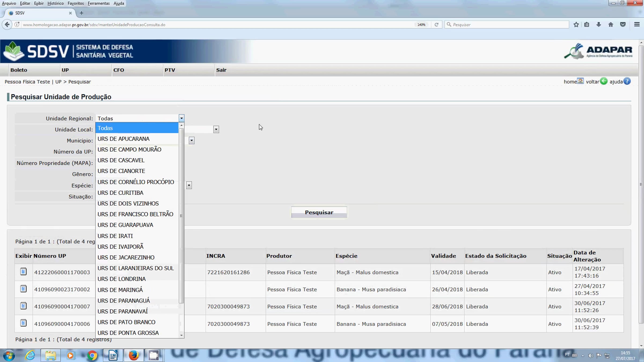This screenshot has width=644, height=362.
Task: Open the Histórico browser menu
Action: tap(56, 3)
